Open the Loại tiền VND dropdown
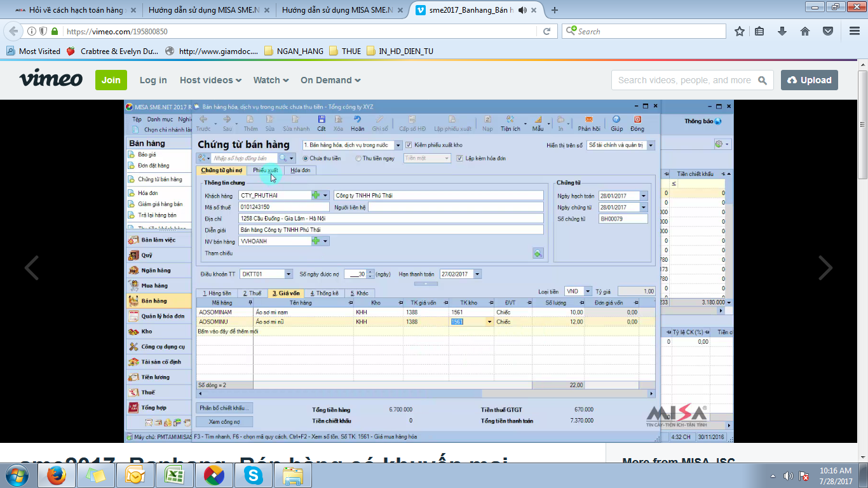868x488 pixels. pos(587,292)
